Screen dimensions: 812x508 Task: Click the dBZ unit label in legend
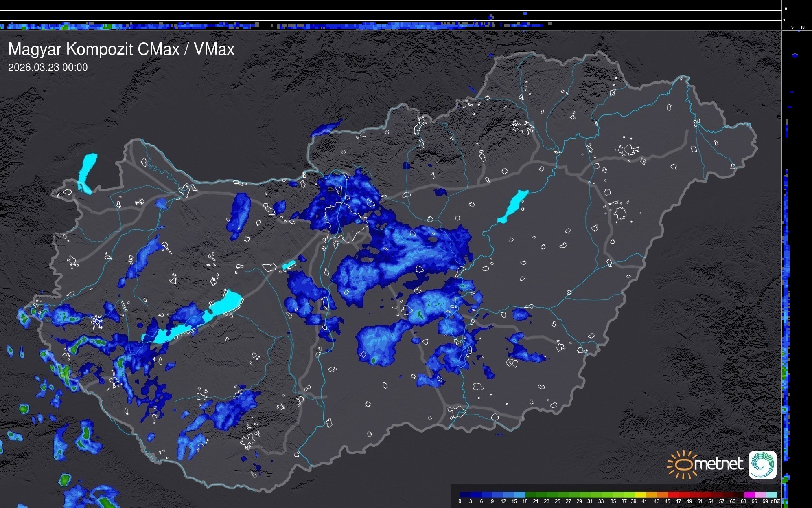(775, 501)
